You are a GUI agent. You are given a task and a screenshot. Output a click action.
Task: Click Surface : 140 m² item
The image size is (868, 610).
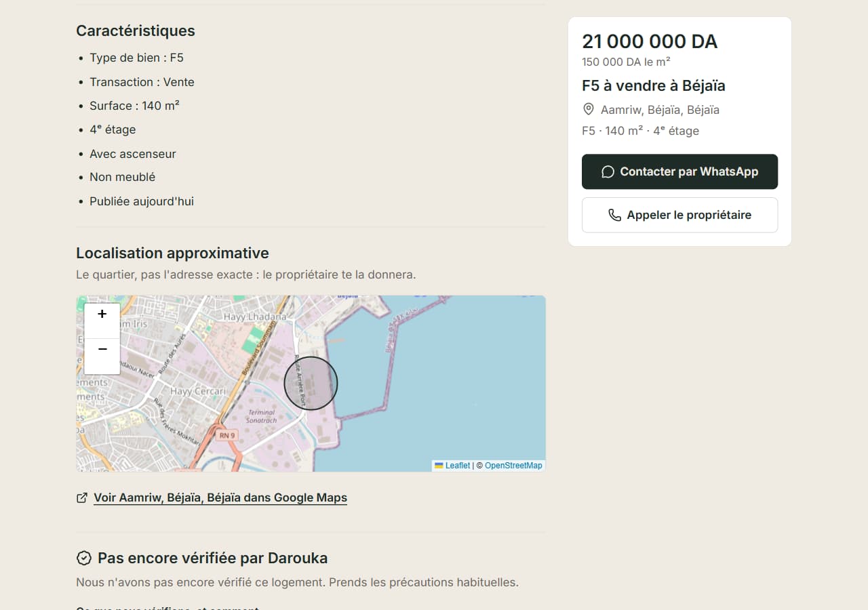134,106
